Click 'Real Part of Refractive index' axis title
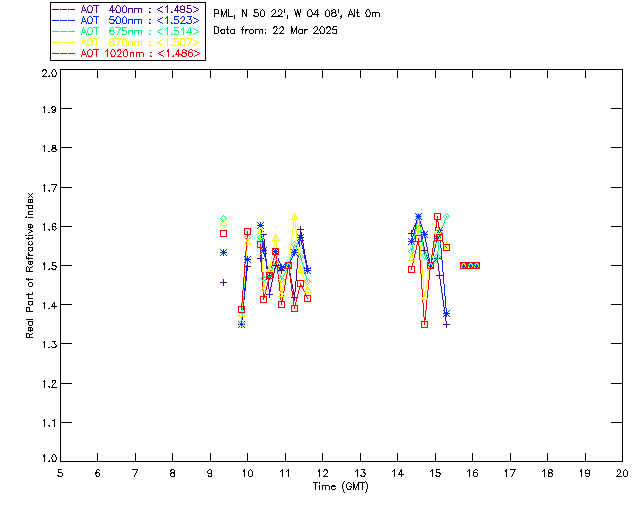 pyautogui.click(x=29, y=265)
